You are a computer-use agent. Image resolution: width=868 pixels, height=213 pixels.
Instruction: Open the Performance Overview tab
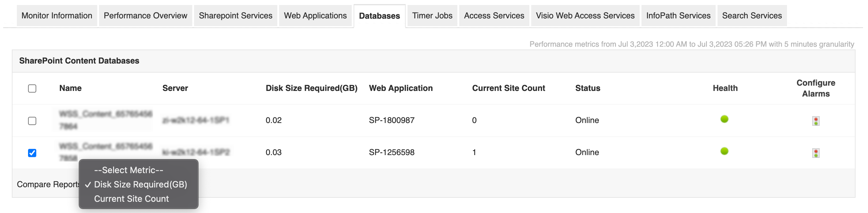pos(145,16)
